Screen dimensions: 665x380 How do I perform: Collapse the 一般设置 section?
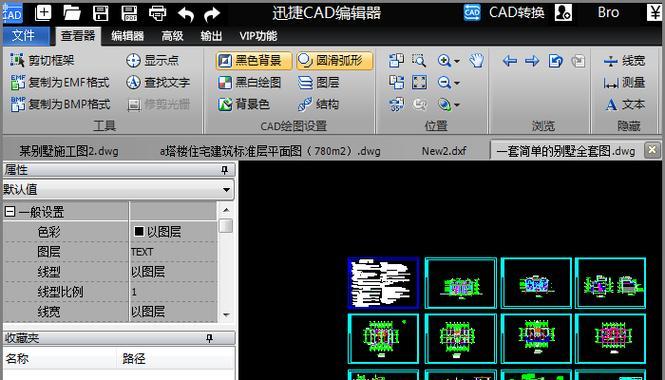coord(10,211)
